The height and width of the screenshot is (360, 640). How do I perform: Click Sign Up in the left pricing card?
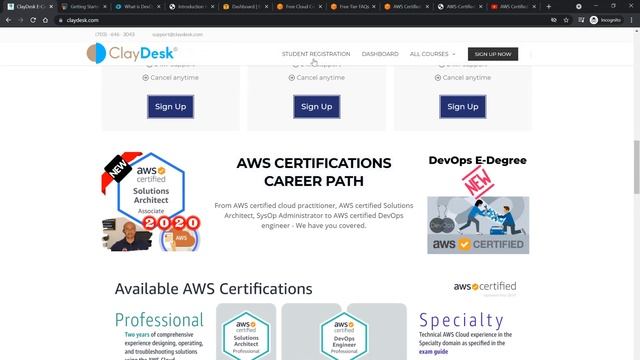tap(171, 107)
